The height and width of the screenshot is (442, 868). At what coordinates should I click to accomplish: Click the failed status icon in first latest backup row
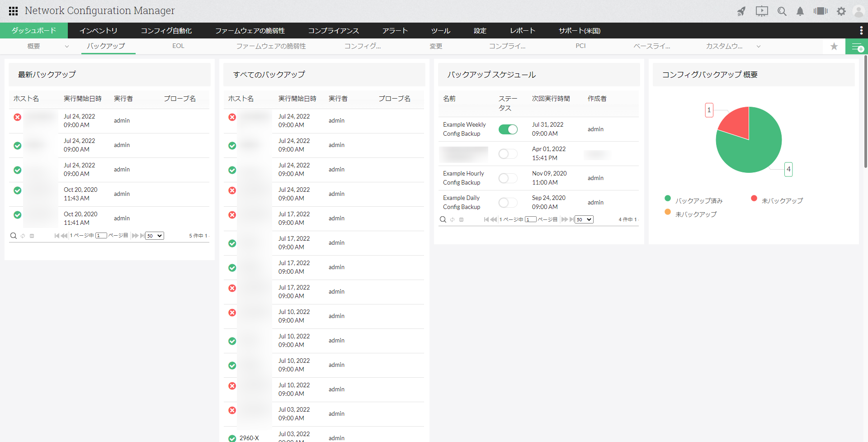[18, 117]
